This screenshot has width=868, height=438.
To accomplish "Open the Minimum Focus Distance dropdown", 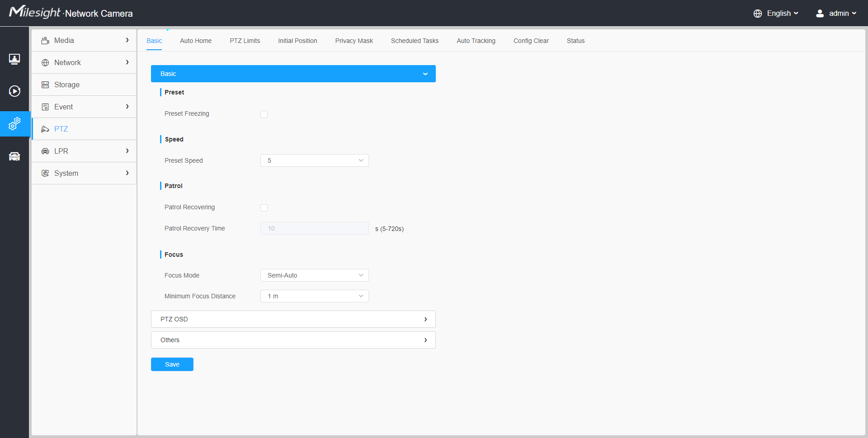I will tap(315, 296).
